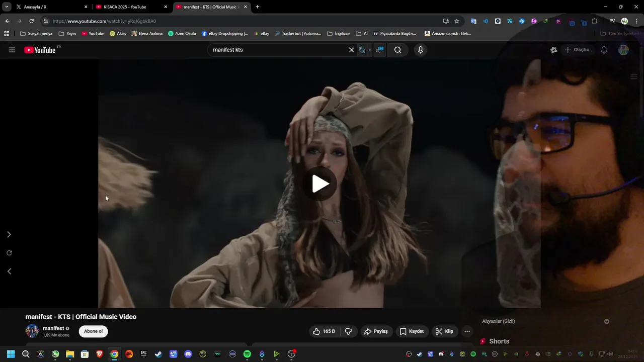
Task: Click the Oluştur create button
Action: tap(577, 50)
